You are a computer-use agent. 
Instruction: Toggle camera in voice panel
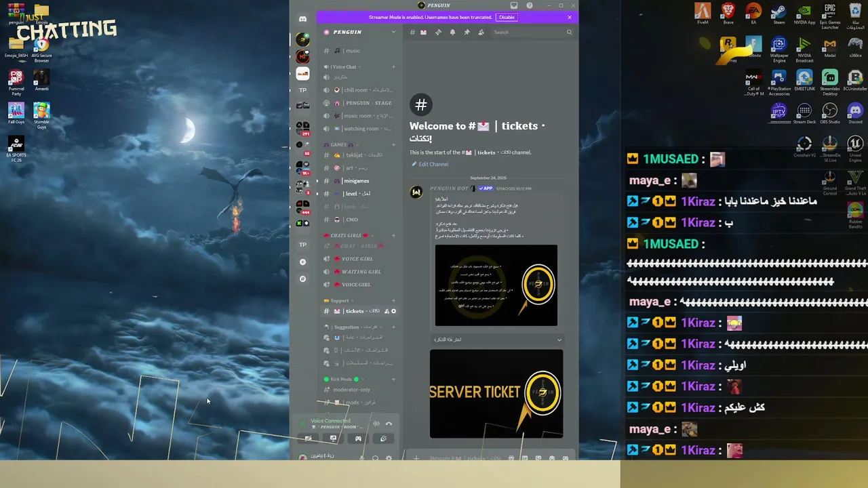[308, 439]
